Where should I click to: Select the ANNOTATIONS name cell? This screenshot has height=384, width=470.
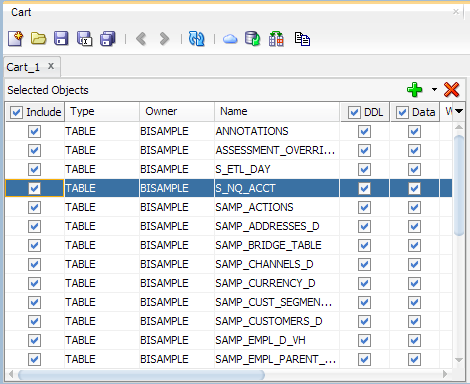[277, 131]
